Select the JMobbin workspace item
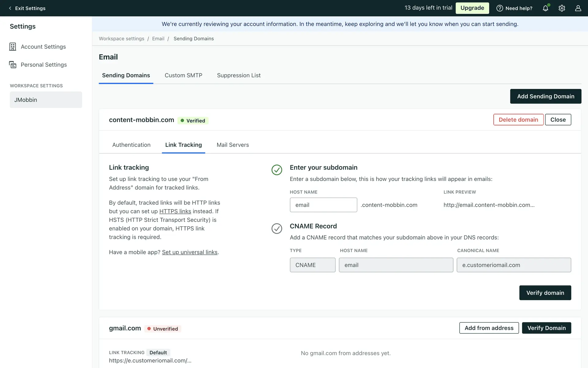Viewport: 588px width, 368px height. (46, 100)
